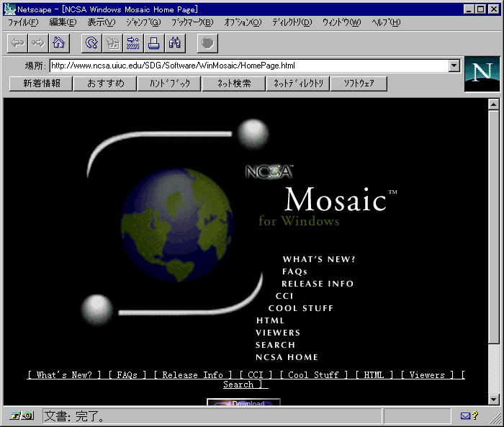Viewport: 504px width, 427px height.
Task: Click the Back arrow toolbar icon
Action: pyautogui.click(x=18, y=42)
